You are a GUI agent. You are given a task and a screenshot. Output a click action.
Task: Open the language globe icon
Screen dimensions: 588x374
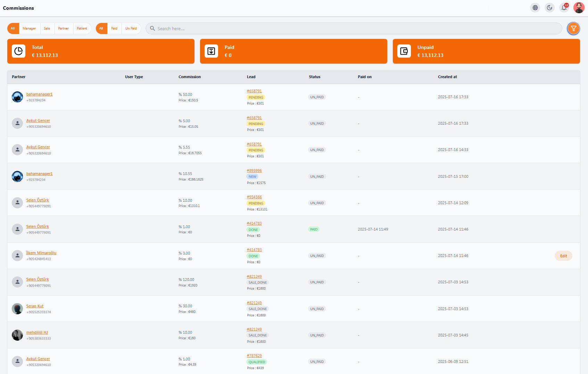coord(535,8)
